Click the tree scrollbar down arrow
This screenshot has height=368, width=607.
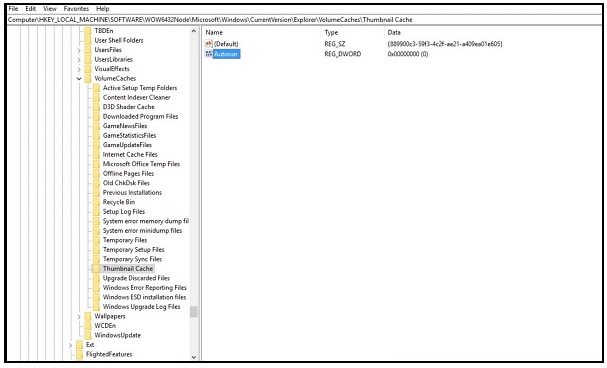click(x=194, y=357)
